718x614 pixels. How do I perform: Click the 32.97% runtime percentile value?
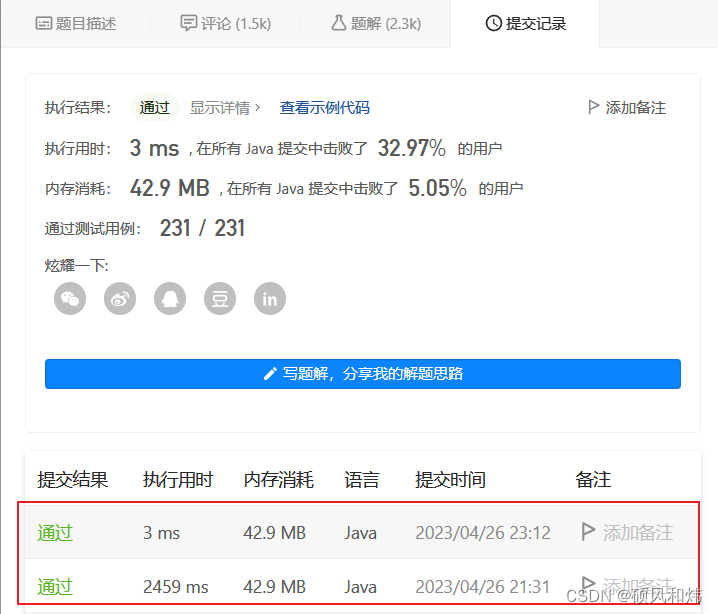(411, 148)
